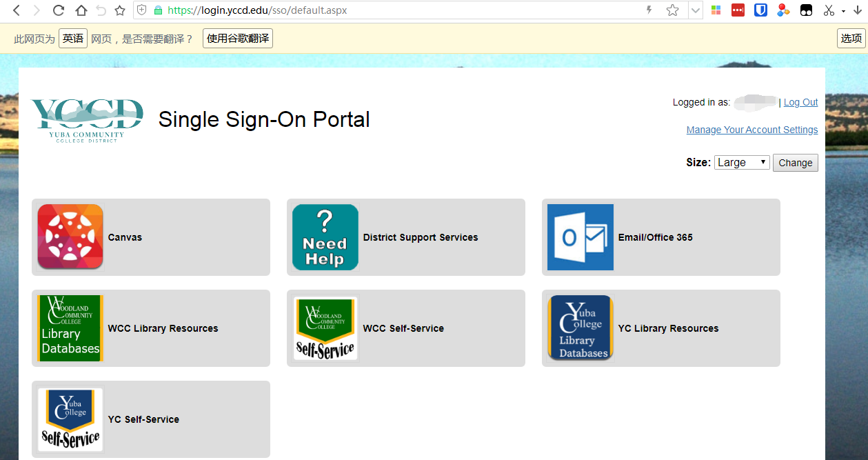Open the 选项 options button
868x460 pixels.
click(851, 39)
